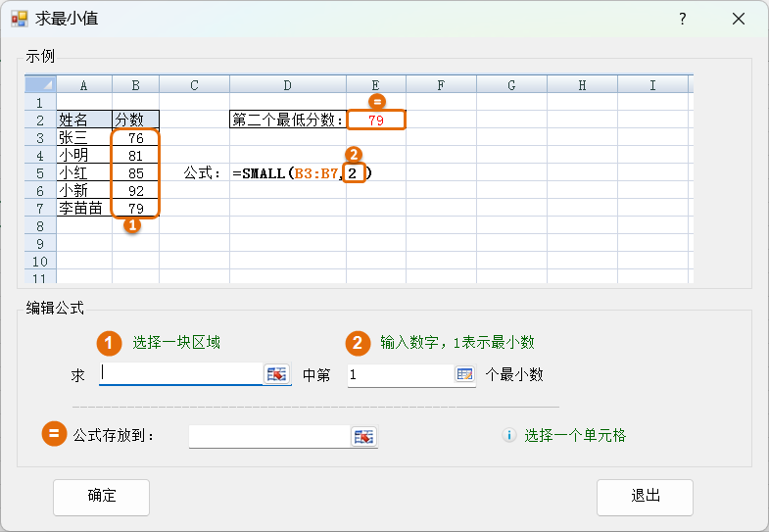Image resolution: width=769 pixels, height=532 pixels.
Task: Click the orange equals badge beside 公式存放到
Action: coord(54,435)
